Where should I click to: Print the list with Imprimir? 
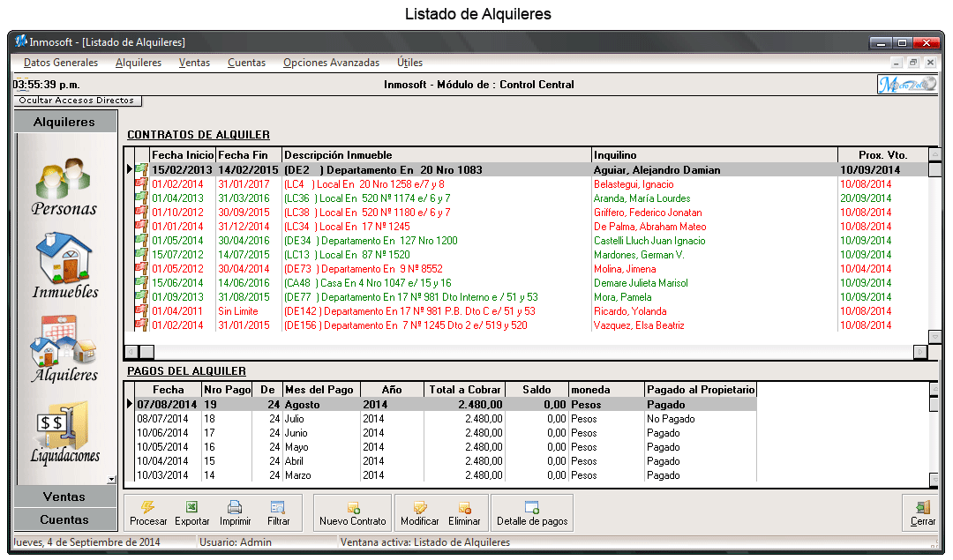tap(236, 513)
